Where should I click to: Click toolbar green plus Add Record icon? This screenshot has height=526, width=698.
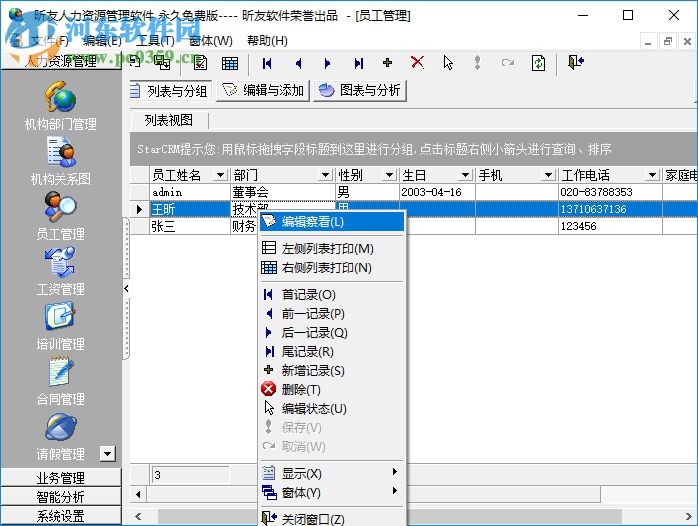point(387,63)
